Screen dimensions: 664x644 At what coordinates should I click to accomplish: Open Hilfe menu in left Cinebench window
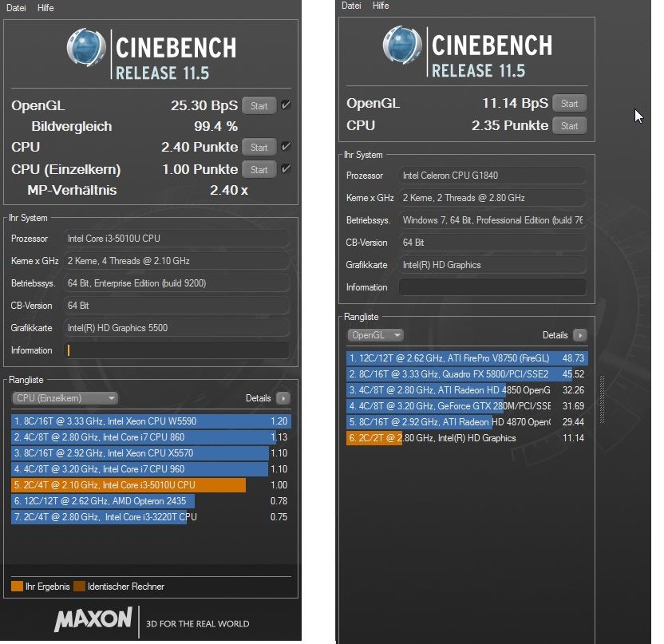[45, 8]
